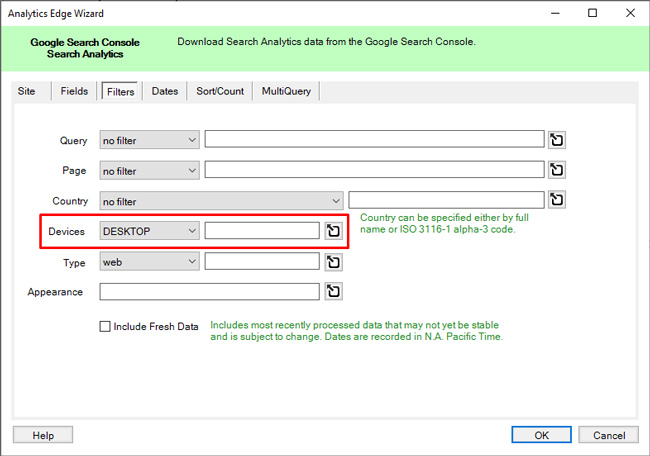Image resolution: width=650 pixels, height=456 pixels.
Task: Click the cell reference icon in Devices row
Action: coord(333,231)
